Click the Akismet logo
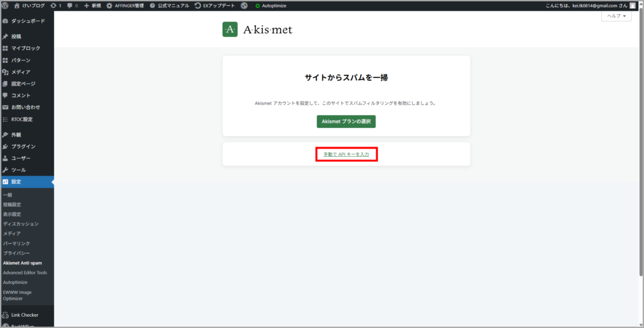Viewport: 644px width, 328px height. point(257,30)
